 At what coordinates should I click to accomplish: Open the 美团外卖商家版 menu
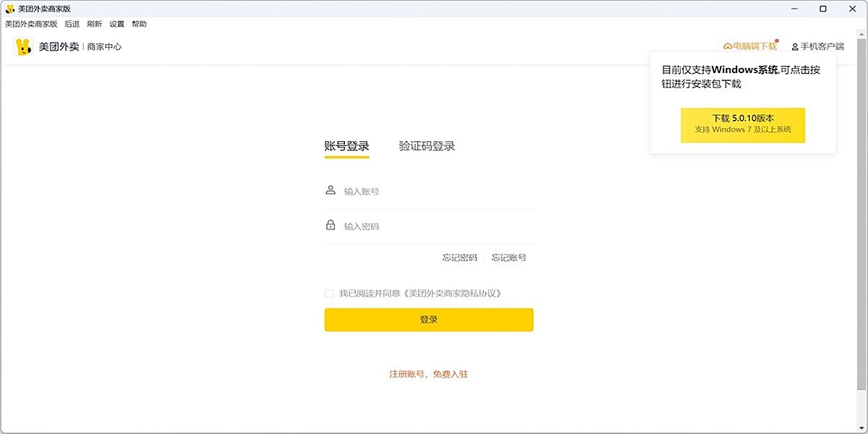click(x=31, y=24)
